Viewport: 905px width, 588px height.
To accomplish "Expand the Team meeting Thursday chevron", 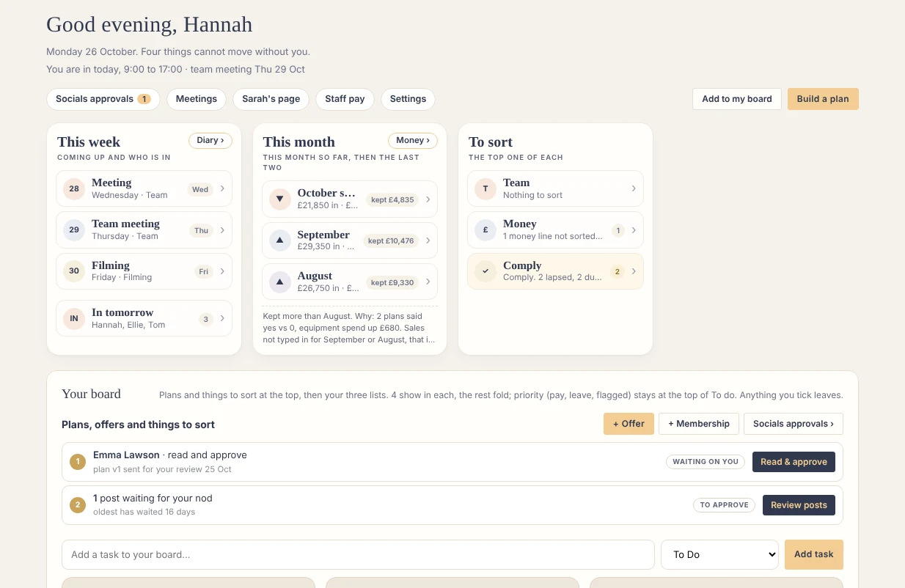I will pyautogui.click(x=222, y=229).
